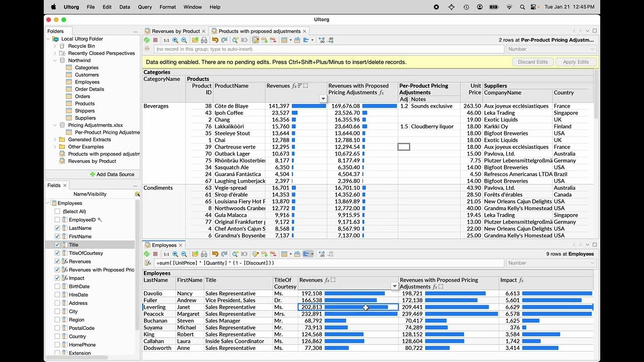
Task: Close the Products with proposed adjustments tab
Action: (x=304, y=31)
